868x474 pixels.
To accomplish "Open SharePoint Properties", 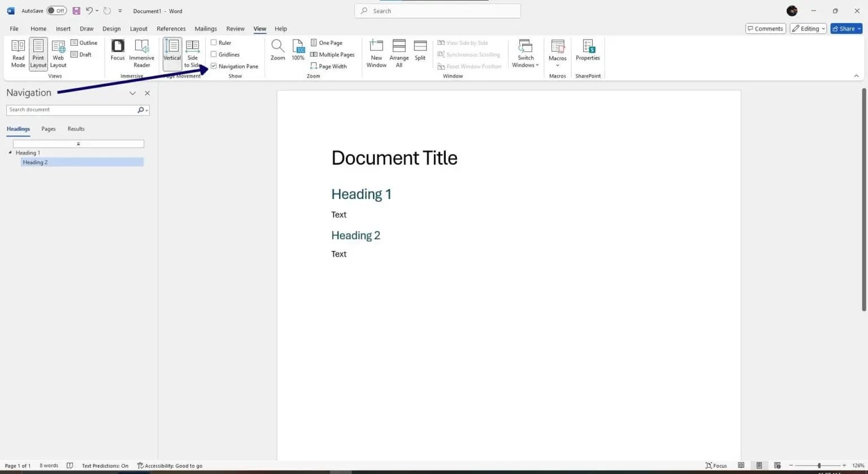I will [588, 51].
